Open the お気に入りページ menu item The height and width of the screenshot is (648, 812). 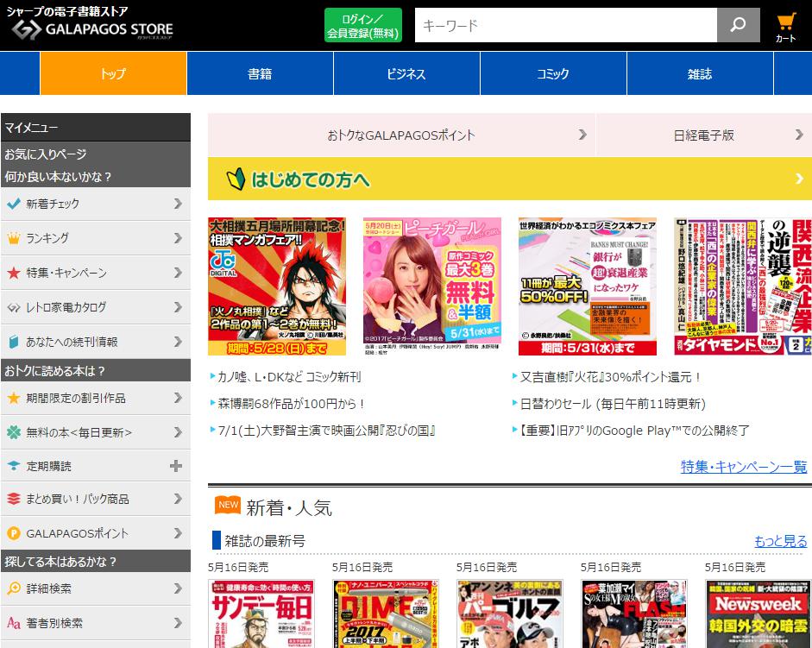pyautogui.click(x=46, y=154)
